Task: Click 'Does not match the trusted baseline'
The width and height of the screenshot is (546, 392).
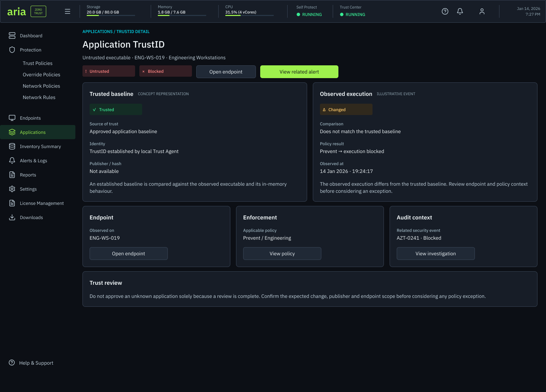Action: [x=360, y=131]
